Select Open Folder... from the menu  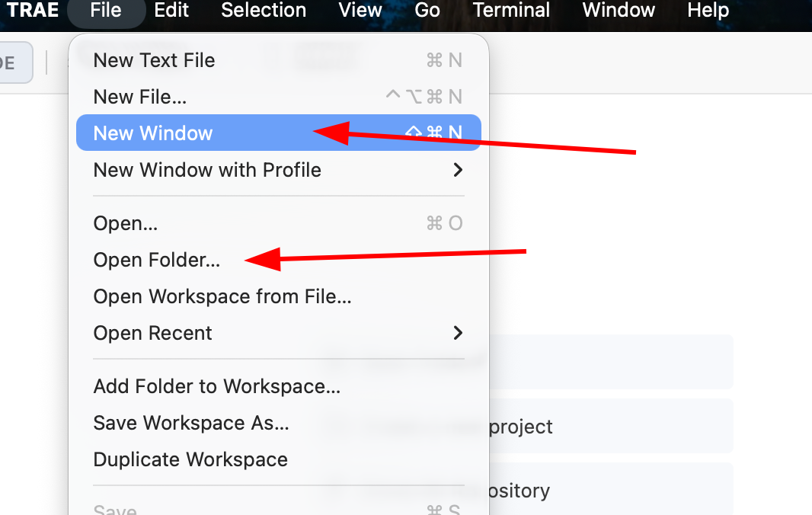click(156, 260)
